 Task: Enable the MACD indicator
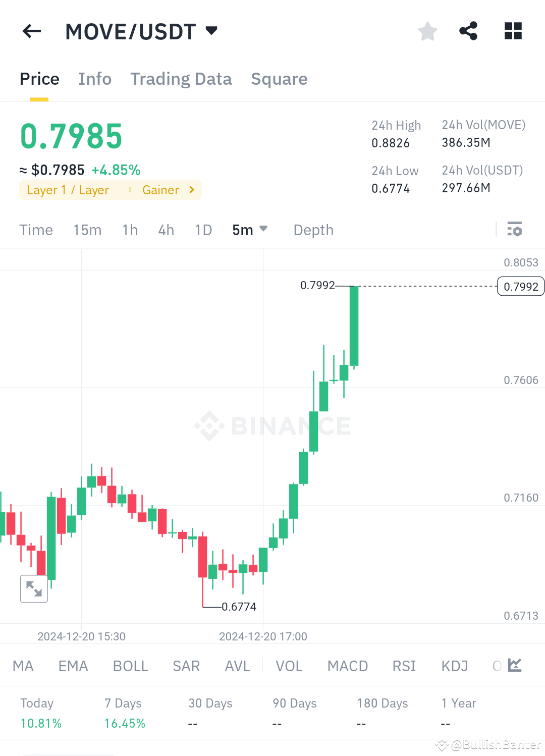click(347, 666)
